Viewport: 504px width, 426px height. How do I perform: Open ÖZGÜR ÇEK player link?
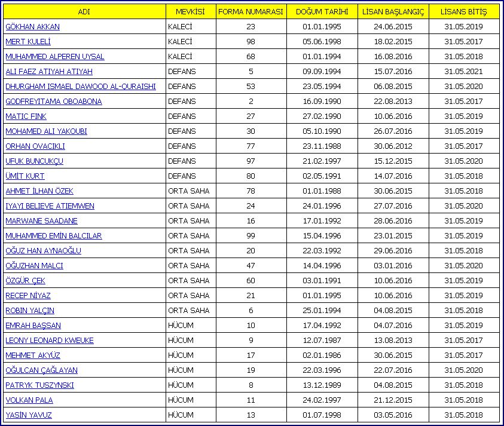tap(25, 281)
